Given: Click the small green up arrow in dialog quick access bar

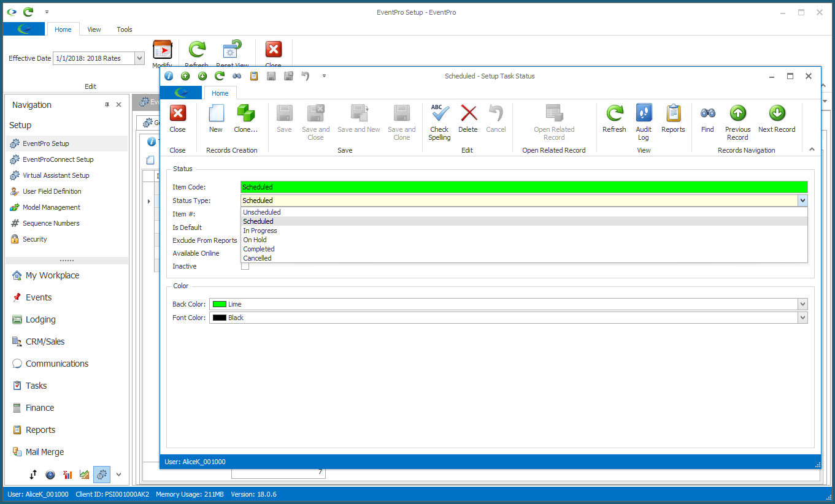Looking at the screenshot, I should coord(185,76).
